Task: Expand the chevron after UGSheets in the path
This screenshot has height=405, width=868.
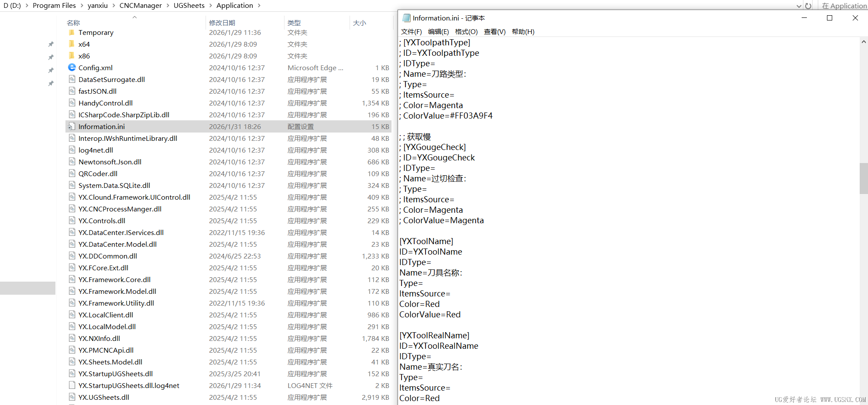Action: coord(211,6)
